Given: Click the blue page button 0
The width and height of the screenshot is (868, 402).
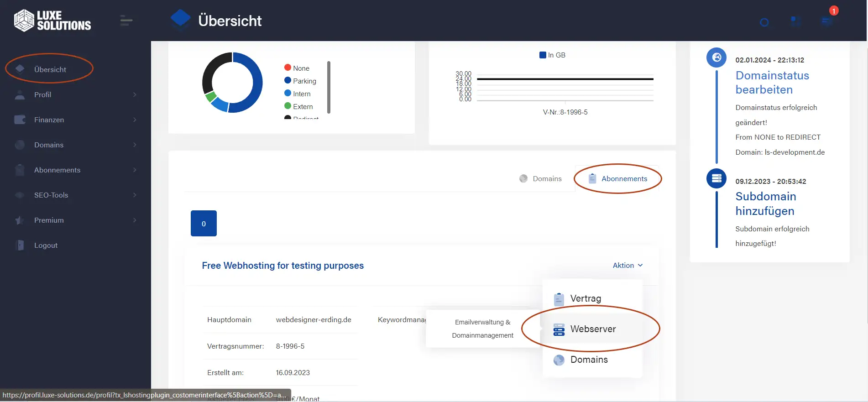Looking at the screenshot, I should [x=204, y=223].
